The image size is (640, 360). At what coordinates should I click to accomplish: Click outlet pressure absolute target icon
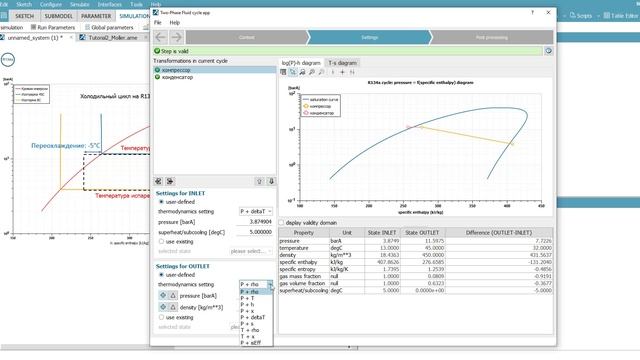(x=163, y=295)
